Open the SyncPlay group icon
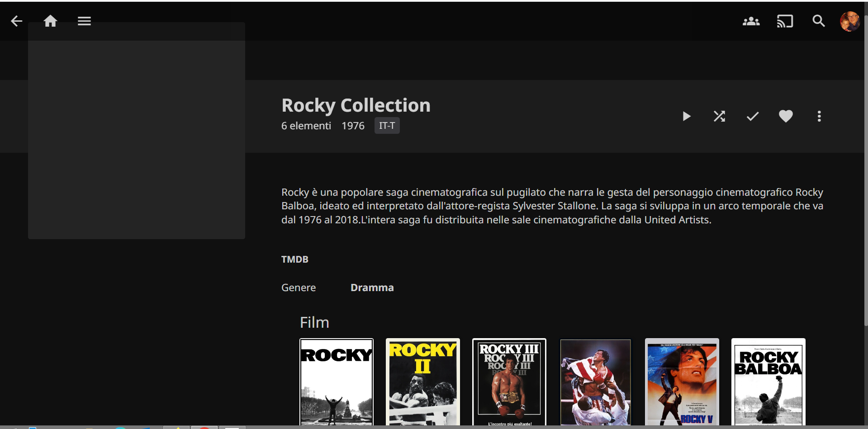 (x=751, y=21)
